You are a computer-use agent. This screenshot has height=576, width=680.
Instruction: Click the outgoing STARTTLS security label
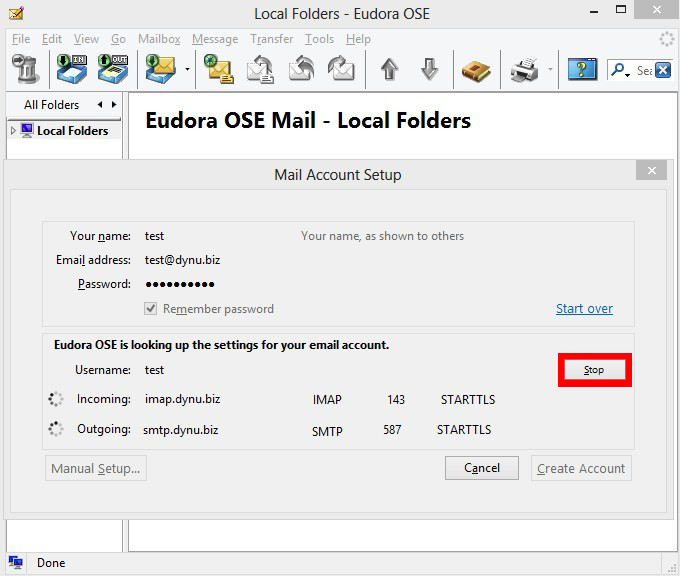(x=464, y=430)
